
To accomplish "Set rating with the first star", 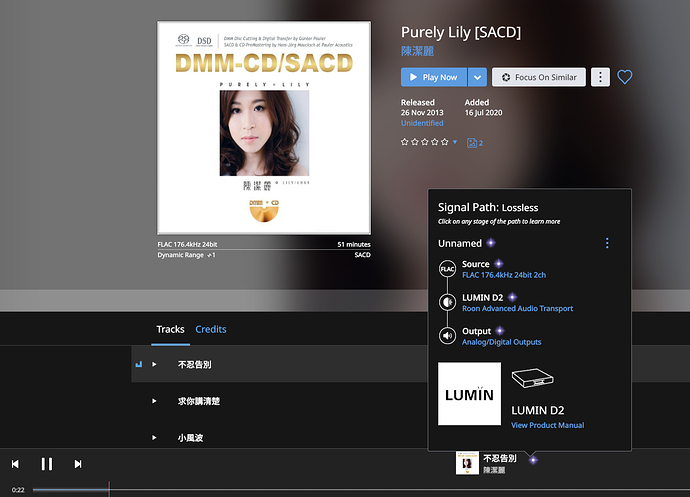I will click(x=404, y=142).
